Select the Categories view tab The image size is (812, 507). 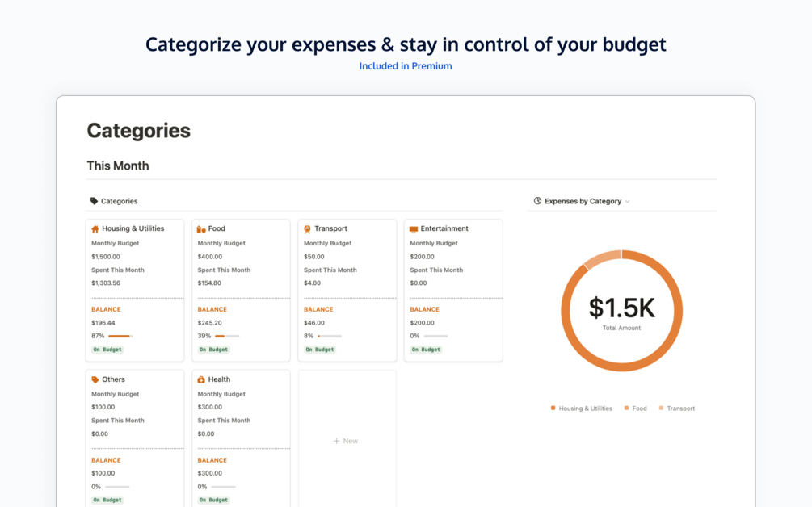pos(119,201)
